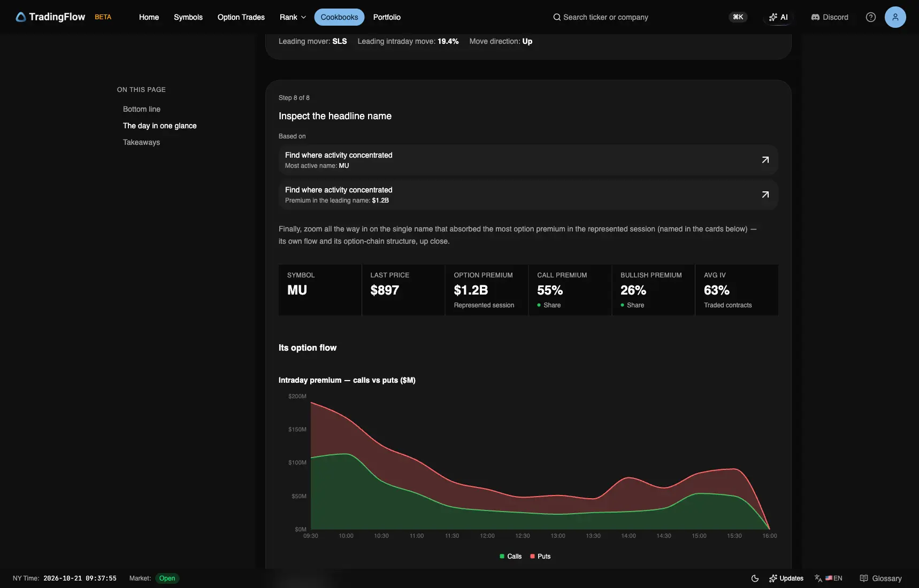Open the arrow icon on Most active name card
919x588 pixels.
(x=765, y=160)
